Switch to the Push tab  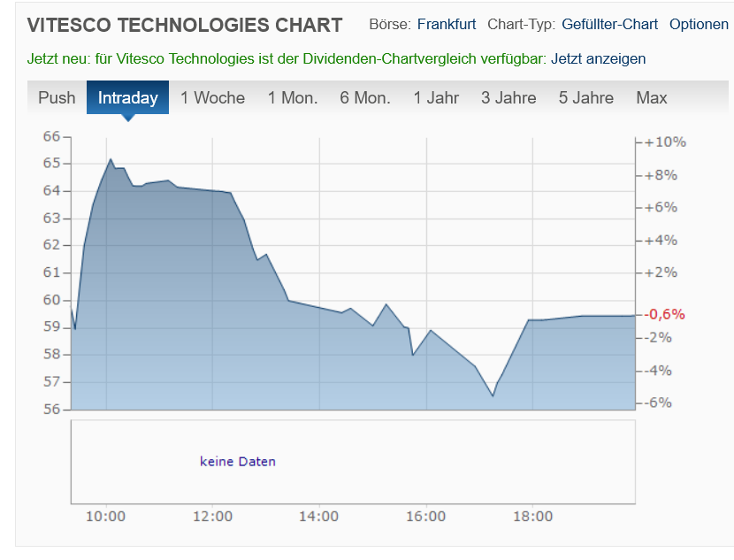[57, 97]
